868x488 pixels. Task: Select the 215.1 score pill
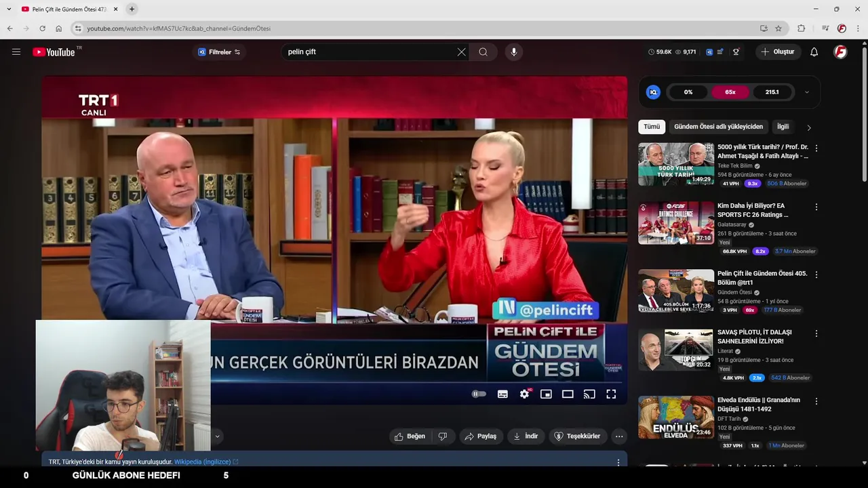[772, 92]
